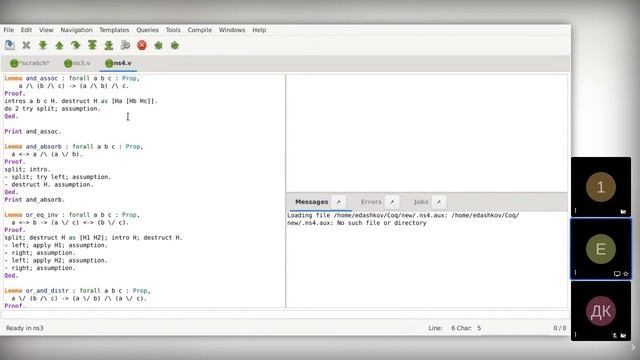Screen dimensions: 640x360
Task: Click 'Lemma or_and_distr' line in editor
Action: point(78,291)
